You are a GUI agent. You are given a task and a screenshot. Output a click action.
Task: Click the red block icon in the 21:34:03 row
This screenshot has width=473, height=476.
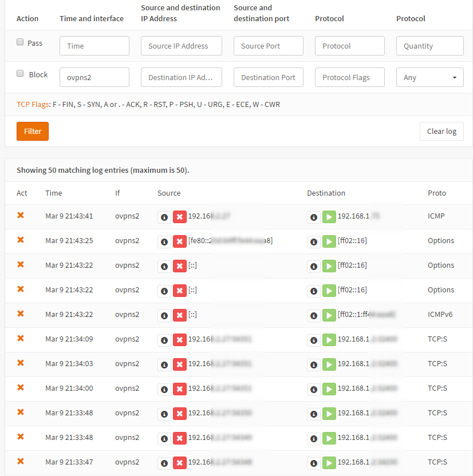click(x=180, y=364)
